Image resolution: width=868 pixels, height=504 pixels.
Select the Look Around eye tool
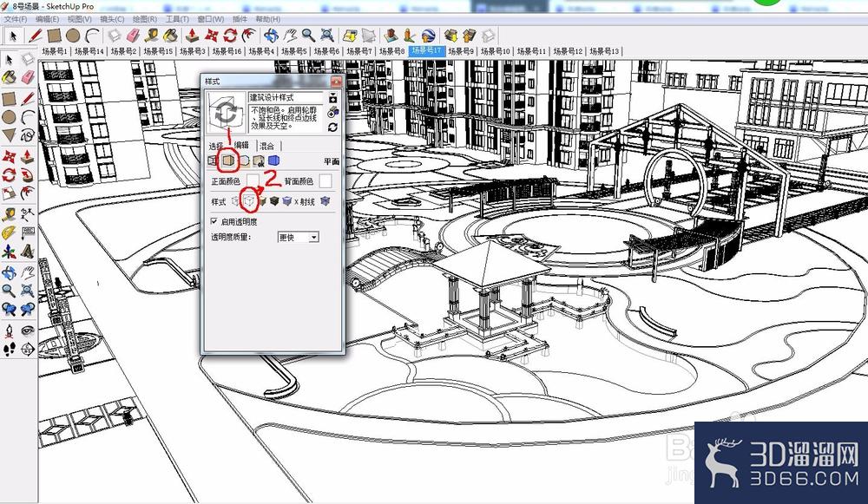[27, 331]
